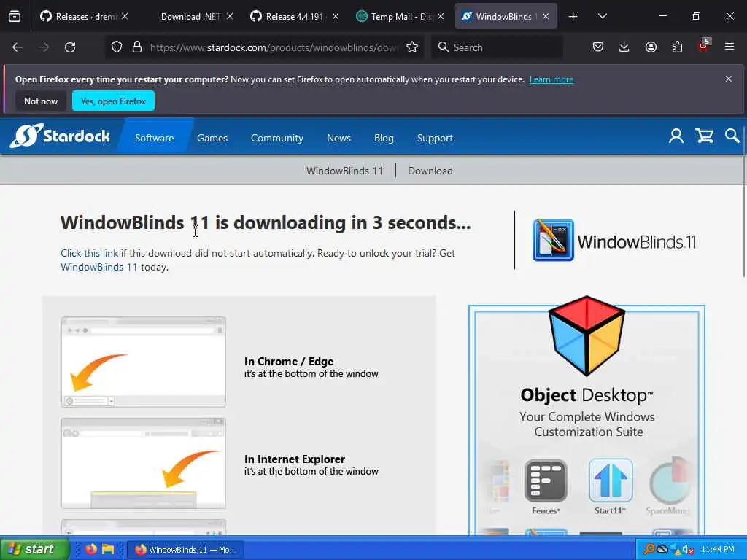Open new browser tab
The height and width of the screenshot is (560, 747).
click(573, 17)
